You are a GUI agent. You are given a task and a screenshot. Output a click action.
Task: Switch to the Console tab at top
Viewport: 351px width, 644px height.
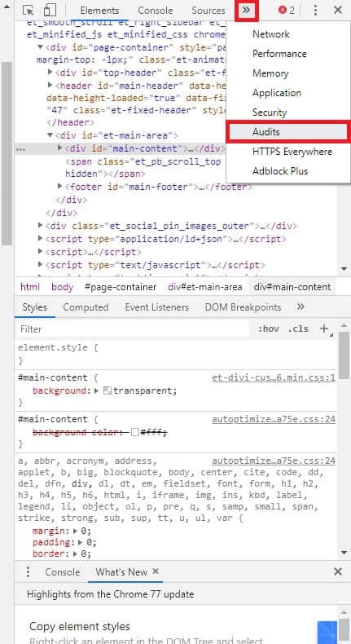156,11
